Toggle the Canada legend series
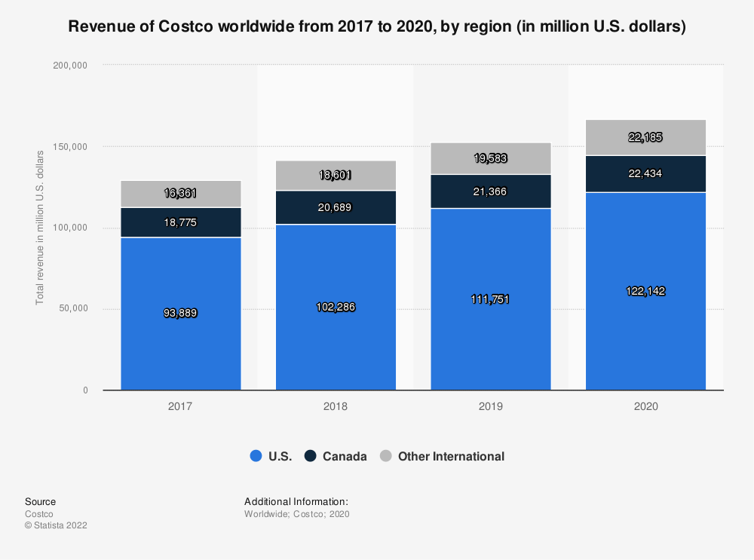The height and width of the screenshot is (560, 754). click(336, 456)
